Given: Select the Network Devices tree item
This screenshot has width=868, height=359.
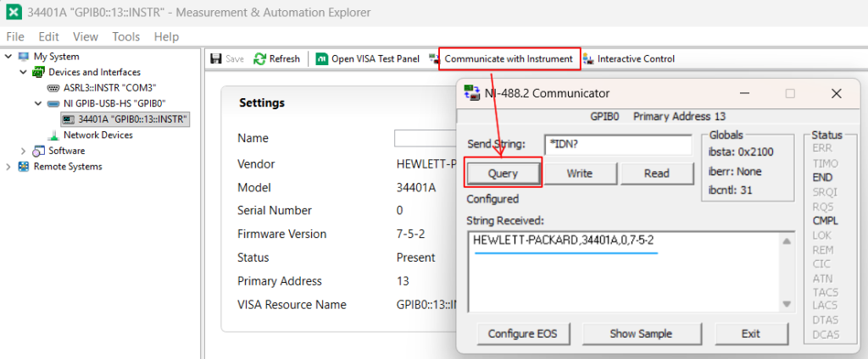Looking at the screenshot, I should 98,135.
